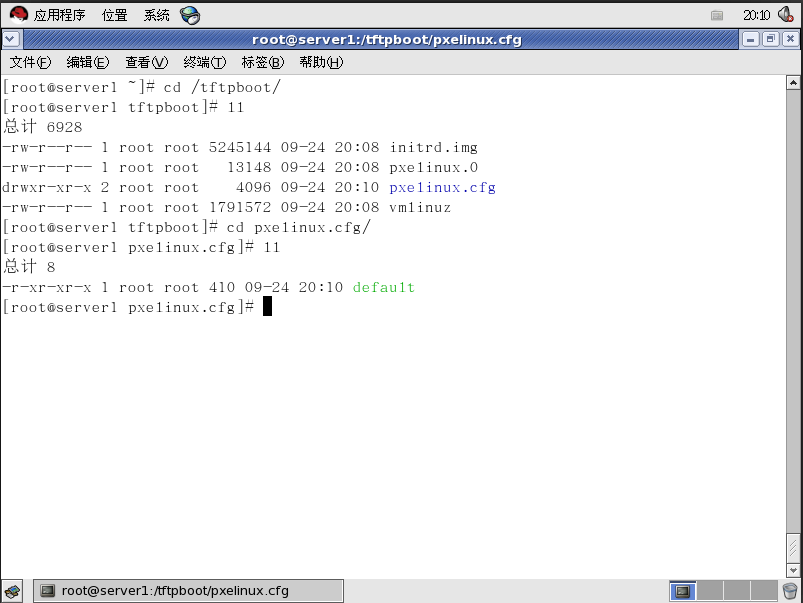Click the show desktop icon in bottom panel

[12, 591]
